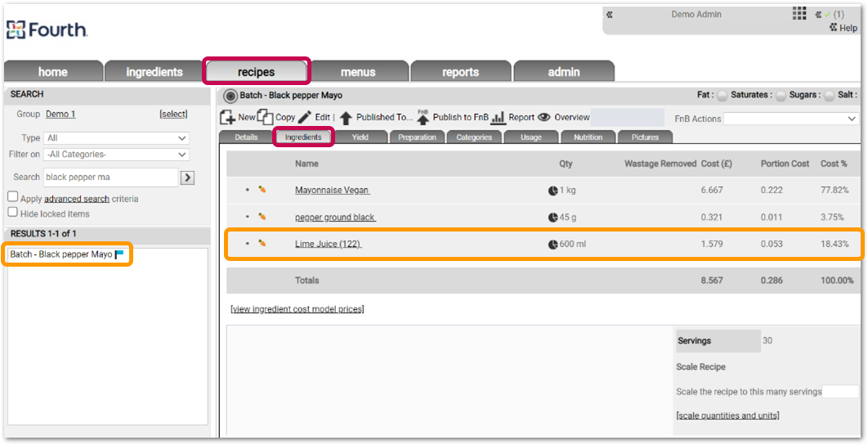Click the Totals cost 8.567 value
This screenshot has height=445, width=868.
click(x=712, y=281)
